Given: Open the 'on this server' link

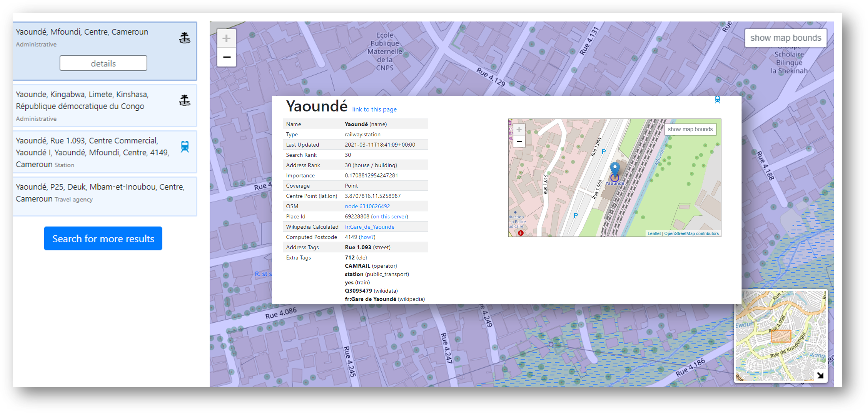Looking at the screenshot, I should (x=389, y=217).
